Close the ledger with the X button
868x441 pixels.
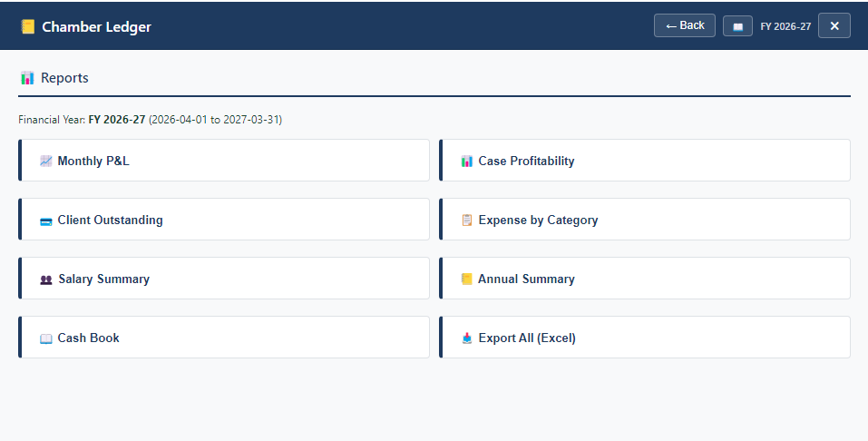(x=834, y=25)
